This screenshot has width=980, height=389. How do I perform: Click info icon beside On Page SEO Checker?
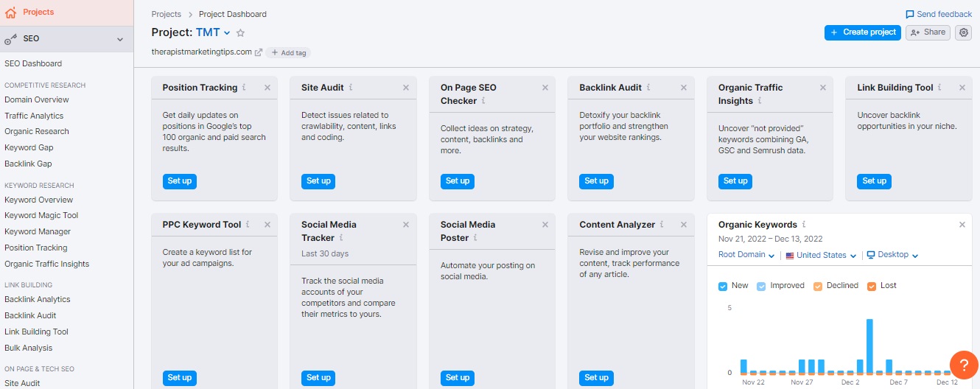483,100
